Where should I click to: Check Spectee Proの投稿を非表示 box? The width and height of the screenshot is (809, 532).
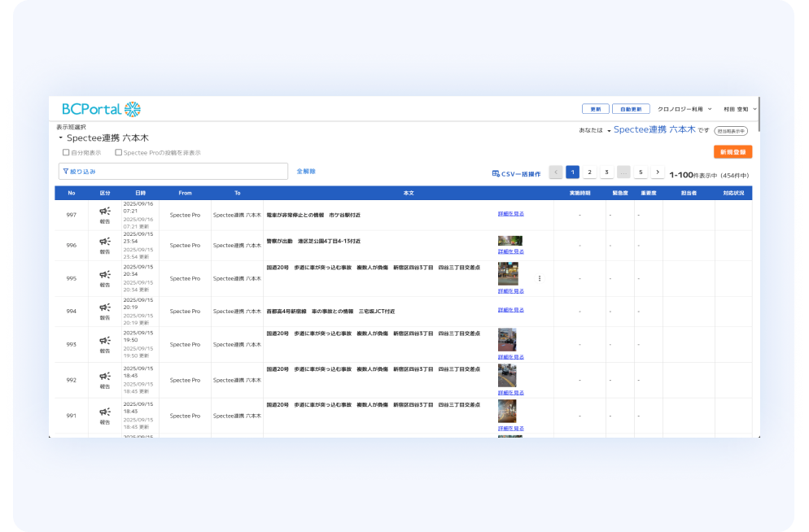click(118, 152)
